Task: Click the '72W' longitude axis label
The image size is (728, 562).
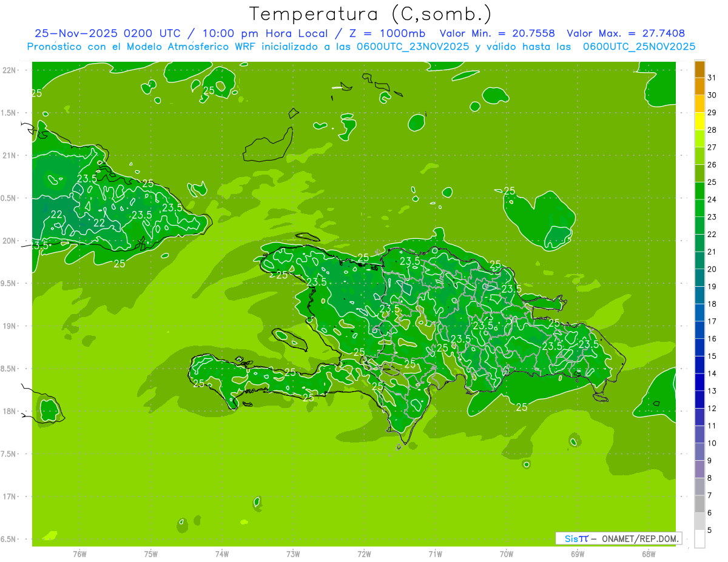Action: (x=364, y=554)
